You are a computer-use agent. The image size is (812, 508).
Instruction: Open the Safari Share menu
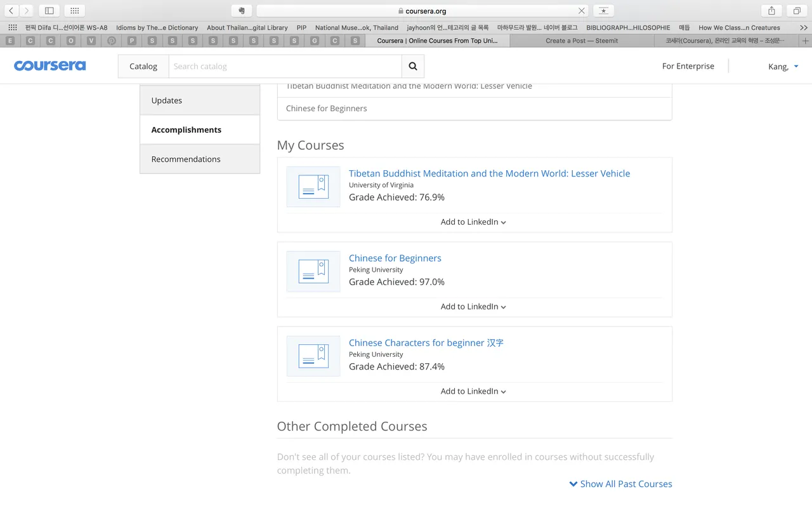[x=771, y=11]
